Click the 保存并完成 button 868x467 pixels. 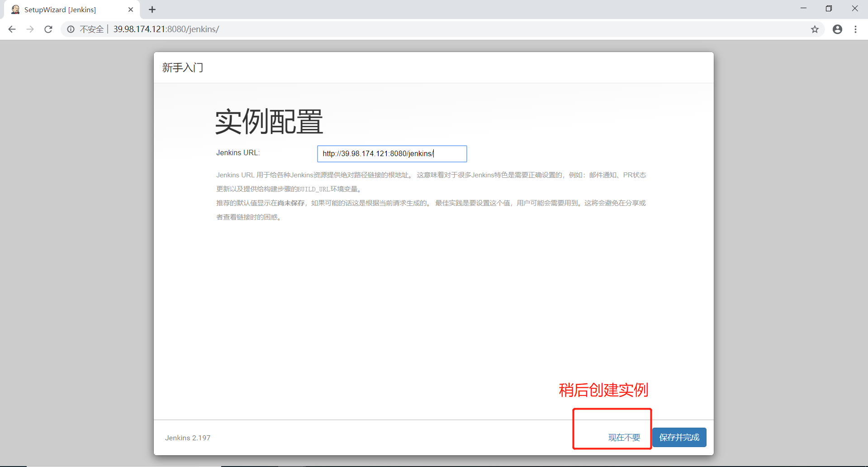pyautogui.click(x=679, y=438)
